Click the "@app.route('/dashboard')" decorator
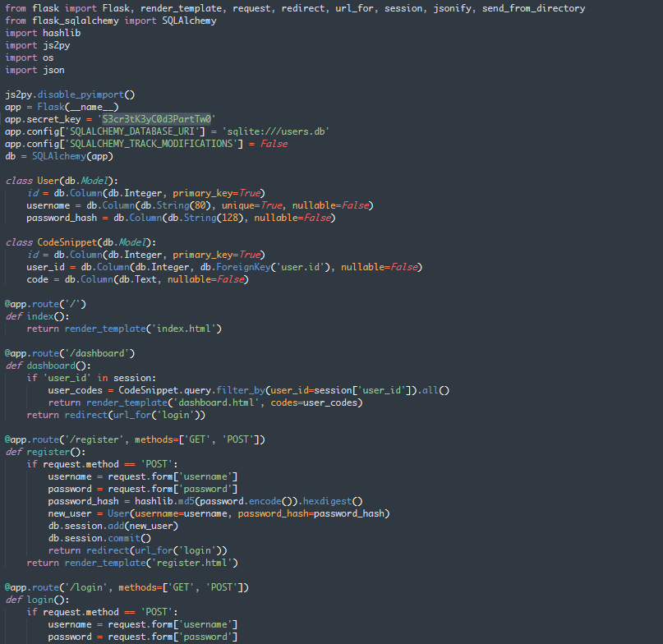The width and height of the screenshot is (663, 644). click(x=70, y=353)
